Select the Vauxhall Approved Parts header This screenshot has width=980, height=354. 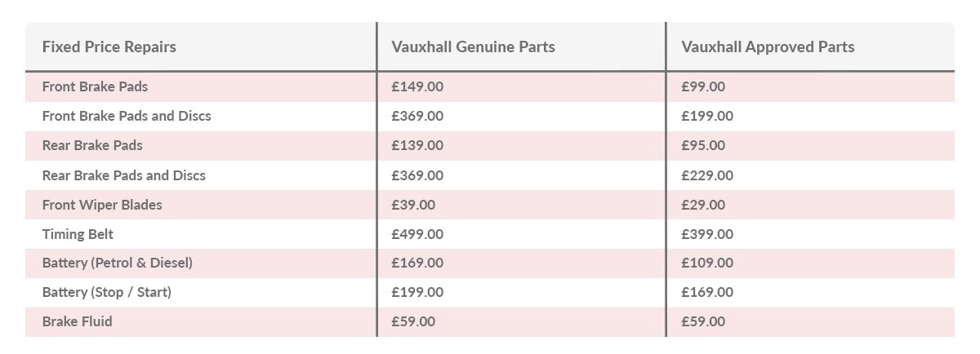coord(768,47)
